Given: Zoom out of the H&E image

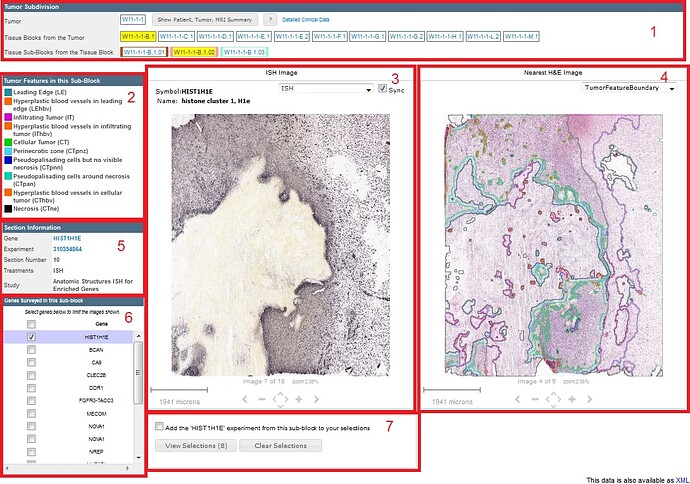Looking at the screenshot, I should tap(535, 399).
